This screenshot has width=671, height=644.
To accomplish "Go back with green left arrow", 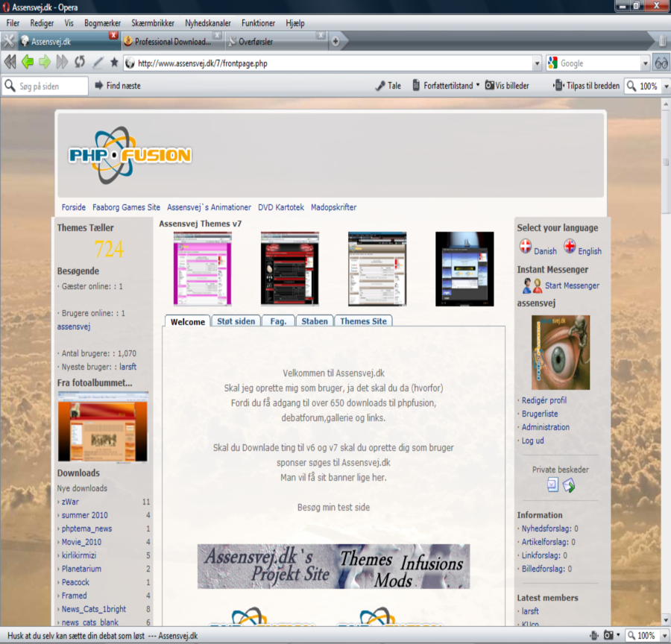I will [x=28, y=63].
